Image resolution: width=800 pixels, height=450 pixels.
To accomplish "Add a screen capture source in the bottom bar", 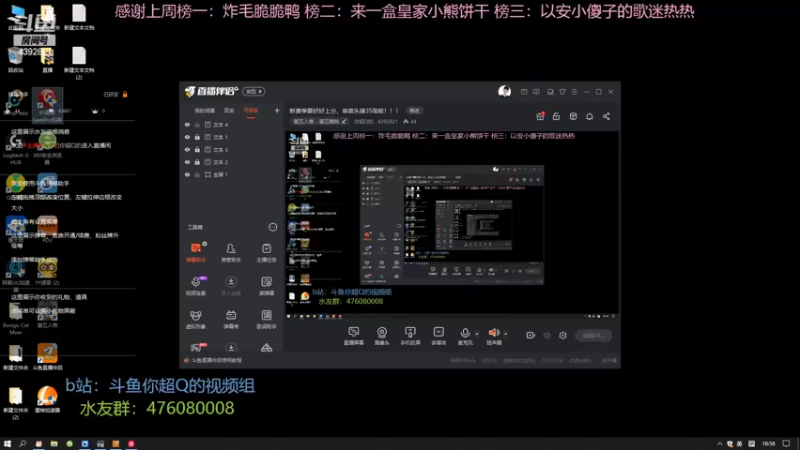I will point(354,336).
